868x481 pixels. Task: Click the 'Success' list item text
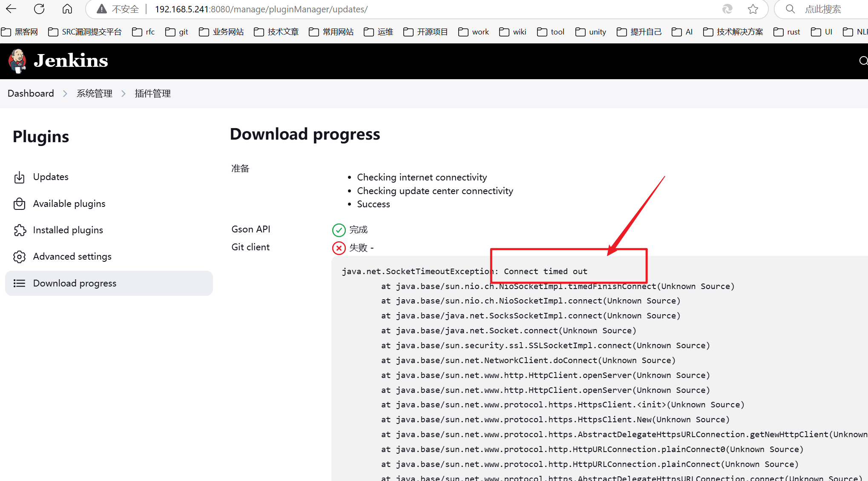pos(374,204)
